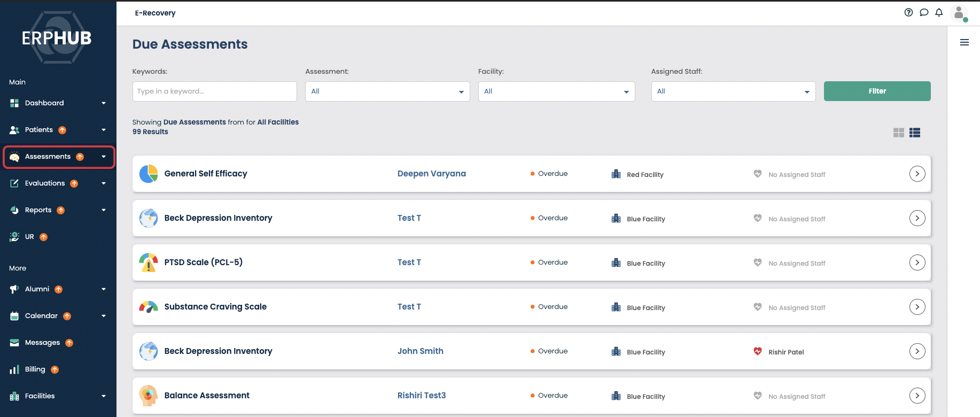Expand the Evaluations sidebar menu arrow
The width and height of the screenshot is (980, 417).
coord(104,183)
